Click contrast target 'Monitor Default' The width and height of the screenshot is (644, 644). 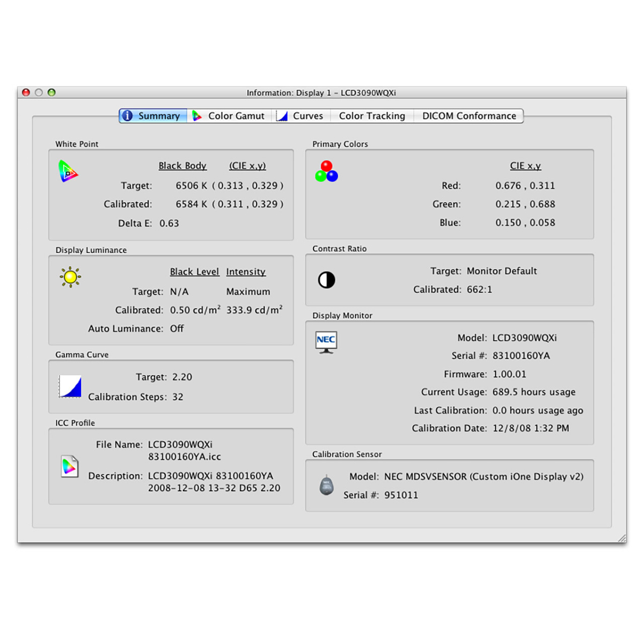[502, 271]
